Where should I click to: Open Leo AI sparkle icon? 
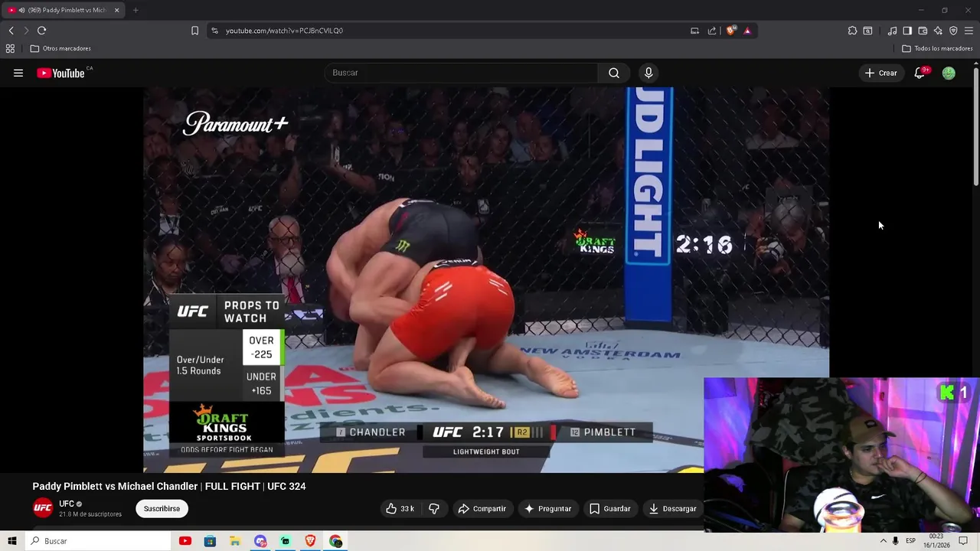938,31
